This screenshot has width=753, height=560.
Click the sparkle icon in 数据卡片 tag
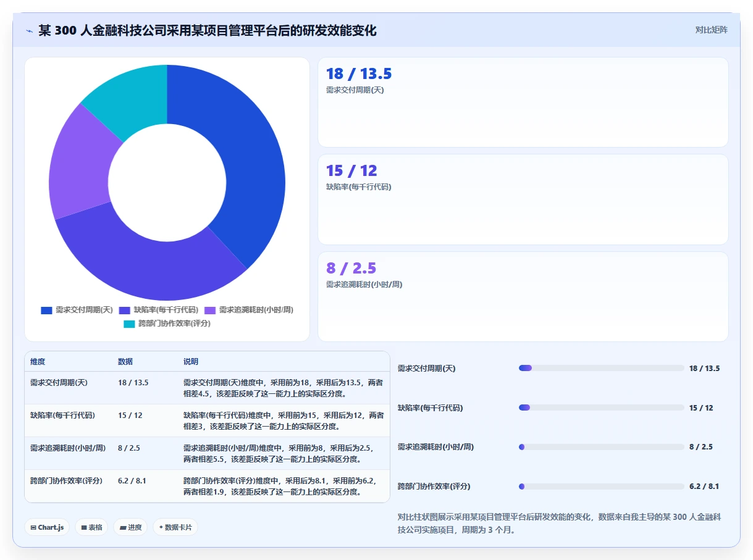pos(161,527)
